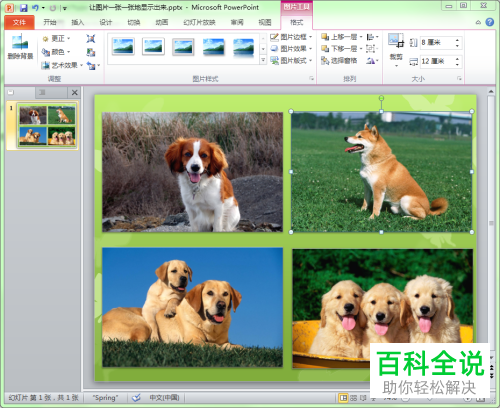Apply the fifth reflected picture style thumbnail
This screenshot has width=500, height=408.
pos(243,47)
